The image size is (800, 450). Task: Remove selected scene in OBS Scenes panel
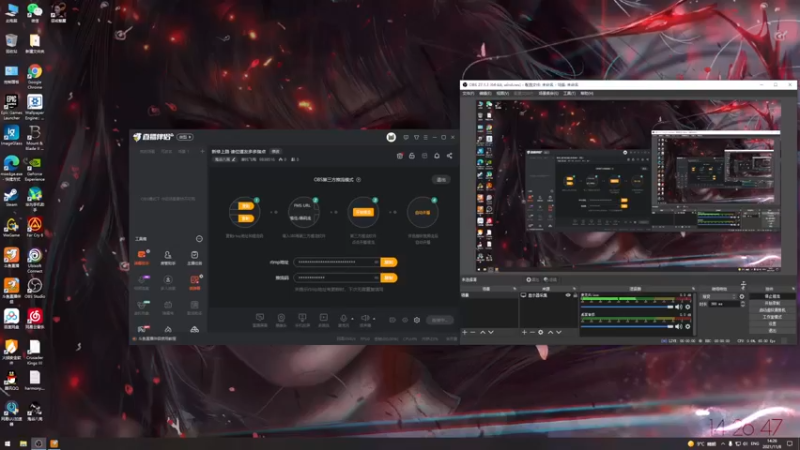[x=473, y=332]
